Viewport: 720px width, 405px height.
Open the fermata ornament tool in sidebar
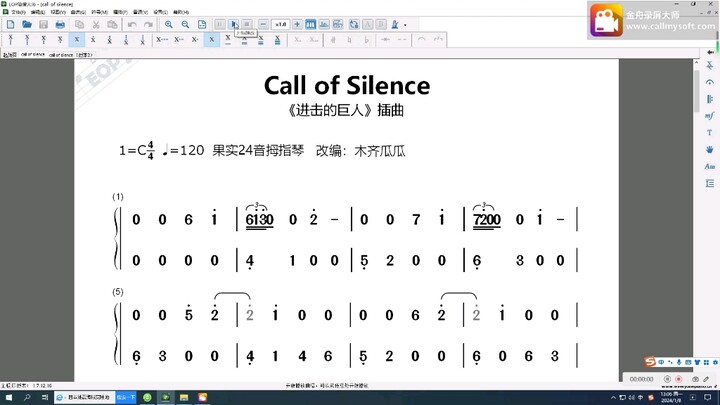(710, 83)
